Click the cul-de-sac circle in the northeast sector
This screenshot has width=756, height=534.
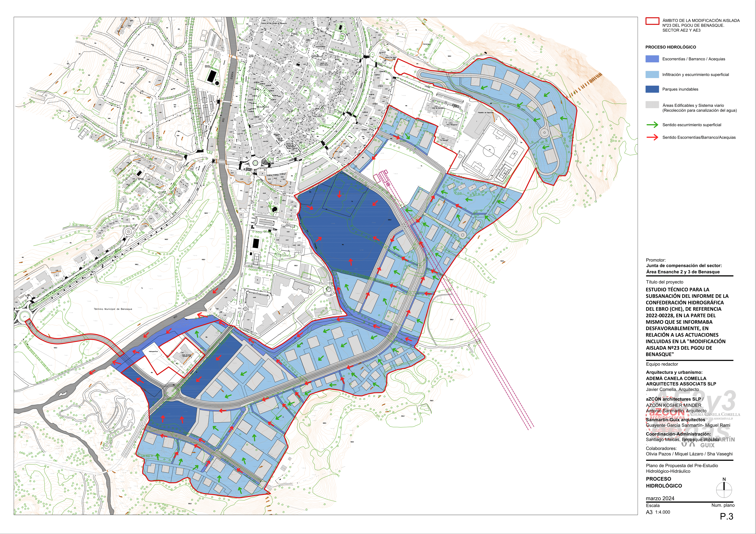pos(544,133)
